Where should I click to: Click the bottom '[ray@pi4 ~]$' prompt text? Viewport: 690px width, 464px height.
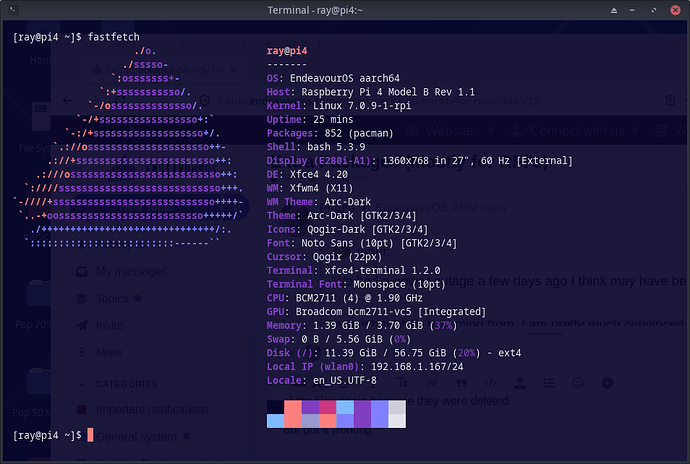pyautogui.click(x=47, y=435)
